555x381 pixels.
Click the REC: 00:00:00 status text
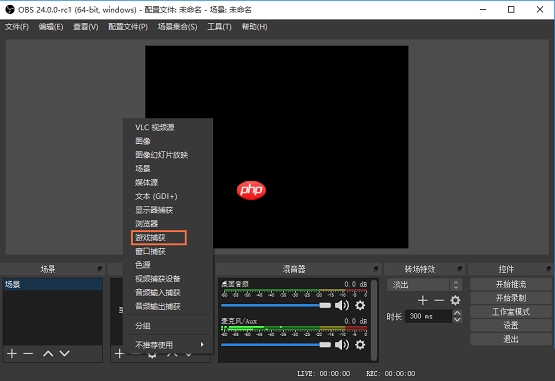pyautogui.click(x=391, y=374)
